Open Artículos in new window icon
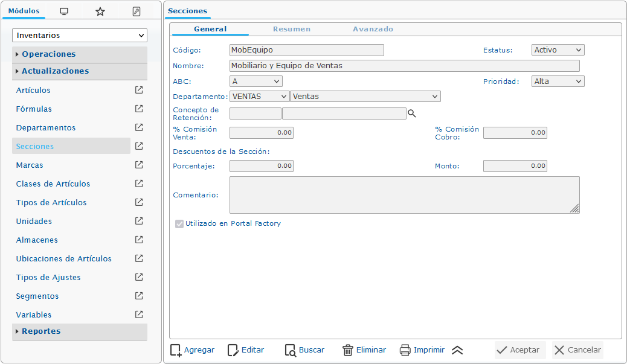The image size is (627, 364). point(139,90)
